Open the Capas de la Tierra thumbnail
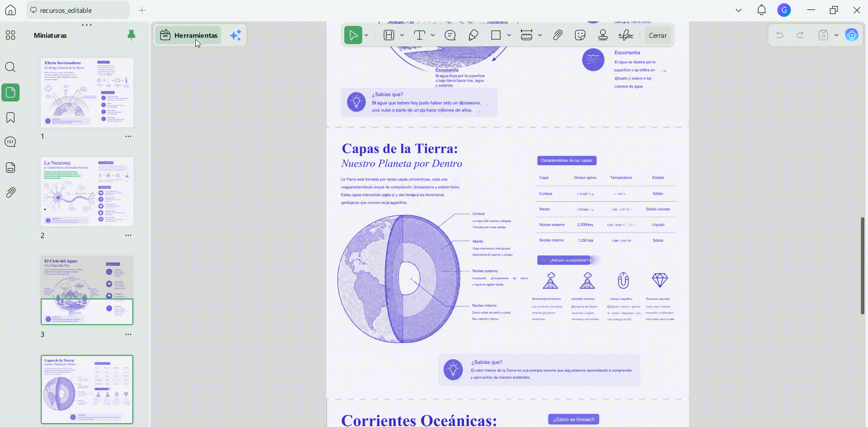This screenshot has height=427, width=868. click(x=87, y=390)
